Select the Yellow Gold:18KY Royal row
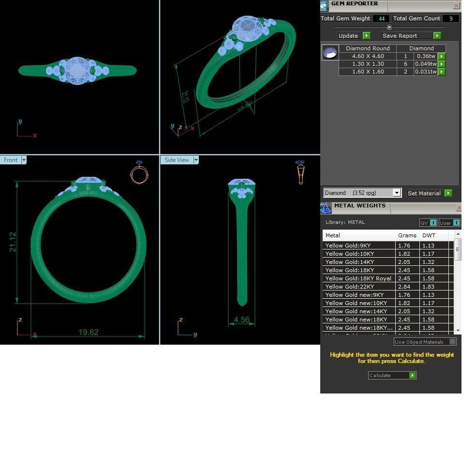This screenshot has width=476, height=466. [388, 278]
